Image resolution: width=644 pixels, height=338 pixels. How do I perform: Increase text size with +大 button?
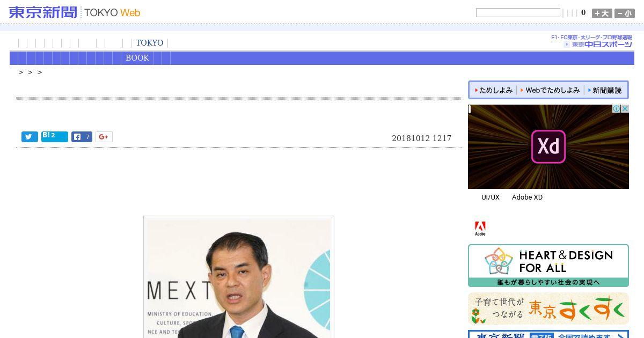tap(602, 13)
